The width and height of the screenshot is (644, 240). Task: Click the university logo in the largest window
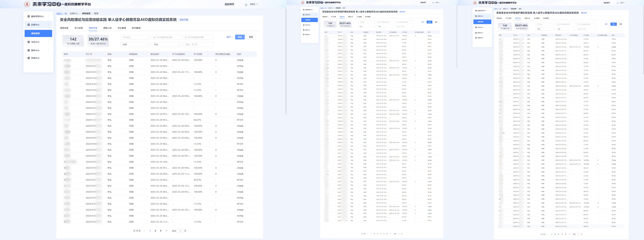click(x=27, y=4)
